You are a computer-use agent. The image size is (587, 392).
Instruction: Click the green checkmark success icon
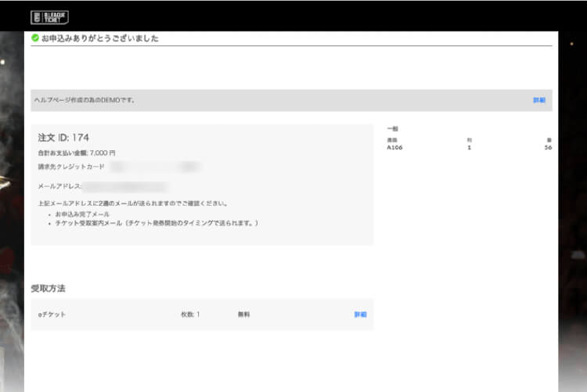pyautogui.click(x=35, y=38)
